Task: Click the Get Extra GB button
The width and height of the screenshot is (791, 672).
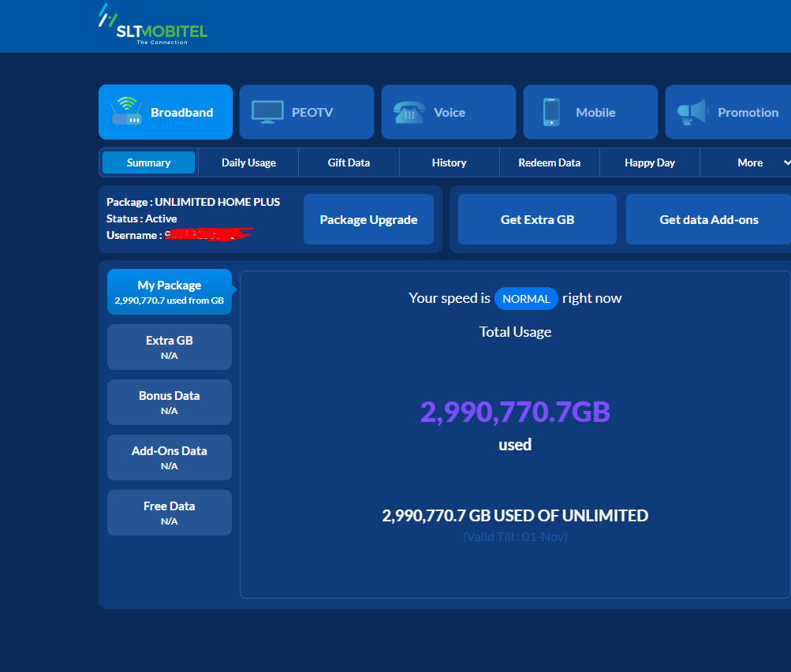Action: [537, 219]
